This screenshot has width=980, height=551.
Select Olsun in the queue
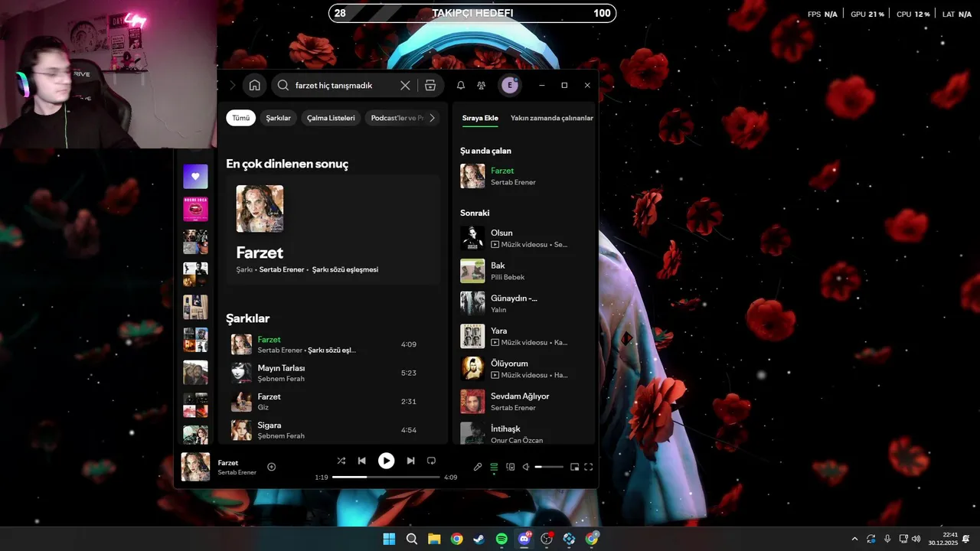[x=524, y=238]
